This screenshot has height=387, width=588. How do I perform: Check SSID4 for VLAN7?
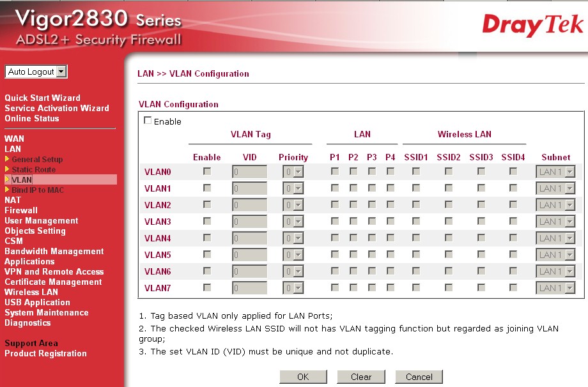513,287
